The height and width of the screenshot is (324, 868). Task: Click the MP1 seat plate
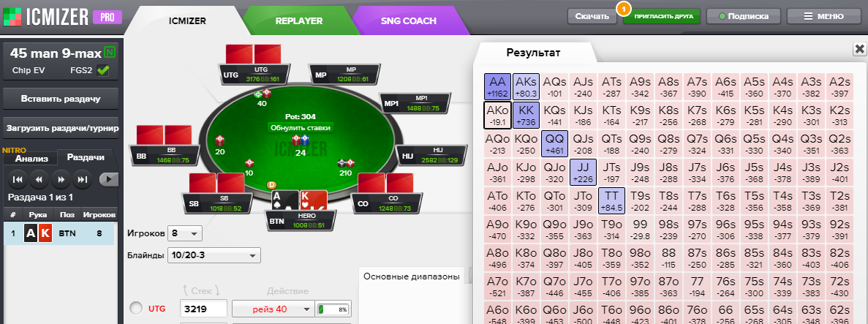[x=415, y=102]
